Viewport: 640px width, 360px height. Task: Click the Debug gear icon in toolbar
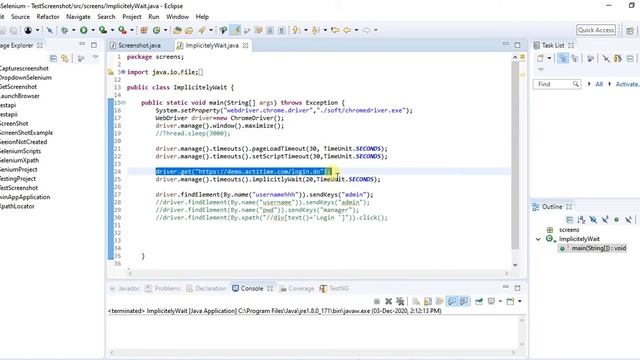coord(64,30)
